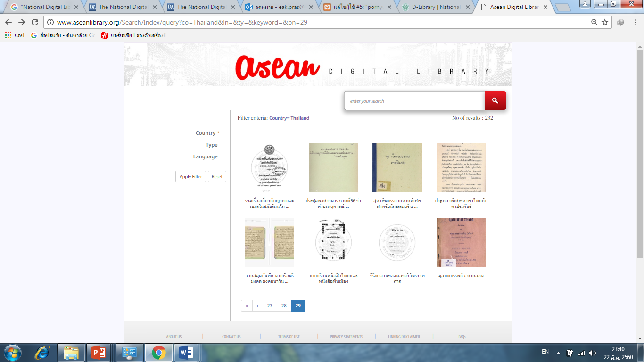The width and height of the screenshot is (644, 362).
Task: Open Internet Explorer from the taskbar
Action: pyautogui.click(x=42, y=352)
